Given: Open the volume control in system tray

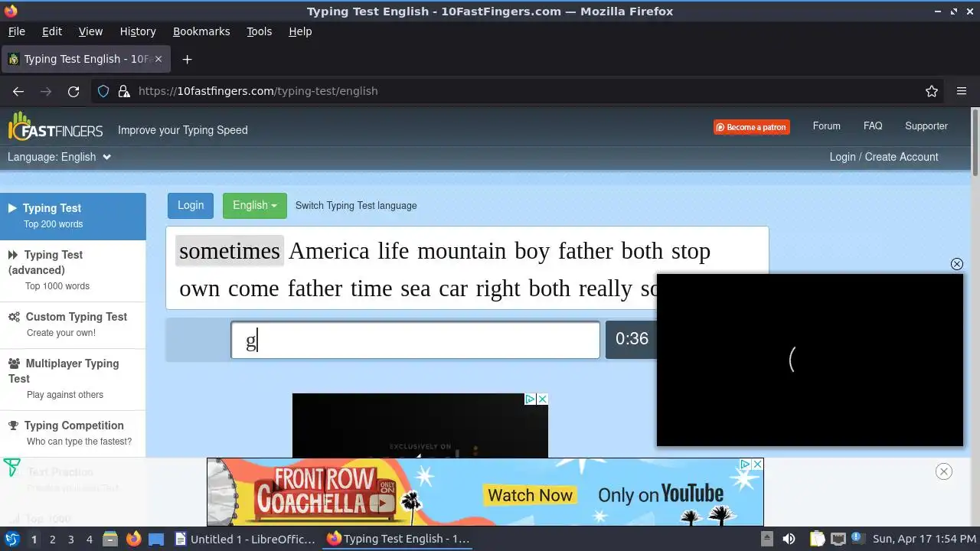Looking at the screenshot, I should (x=789, y=539).
